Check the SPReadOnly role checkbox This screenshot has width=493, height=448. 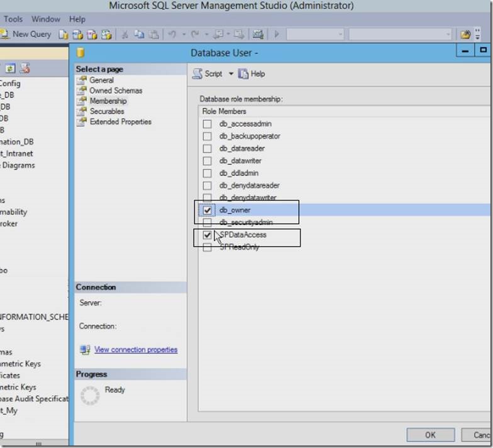point(208,247)
